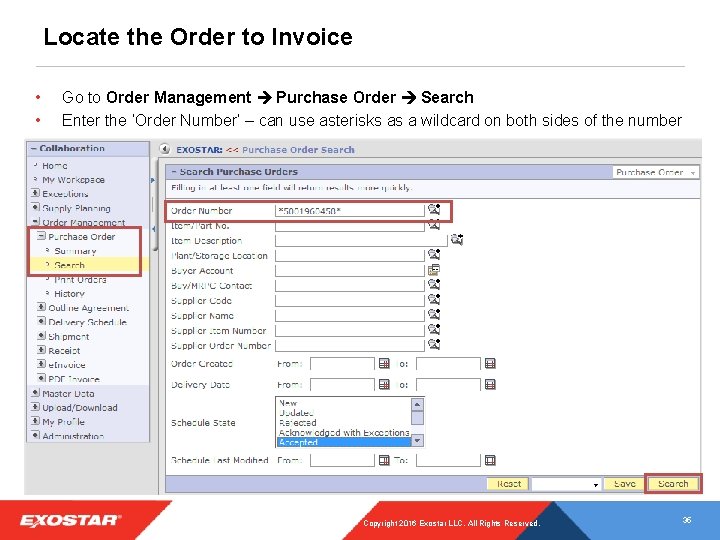
Task: Click the Item Description input field
Action: [x=361, y=241]
